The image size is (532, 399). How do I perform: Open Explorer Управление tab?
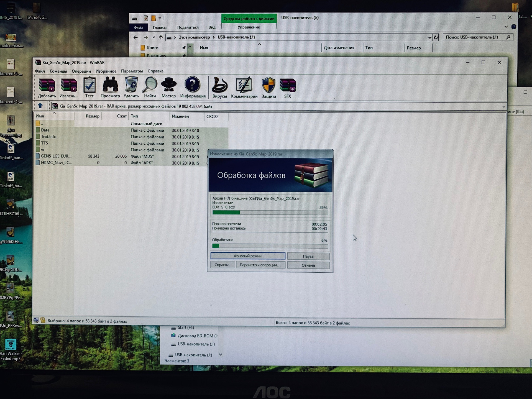pyautogui.click(x=249, y=27)
